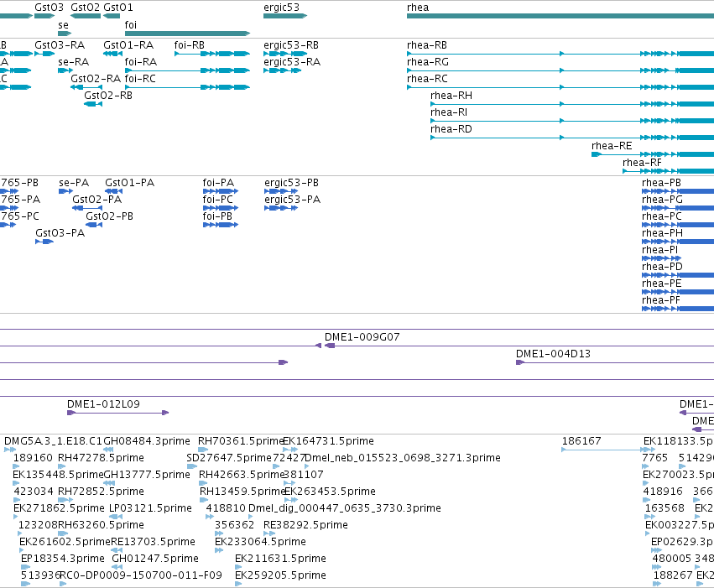This screenshot has width=714, height=588.
Task: Select transcript rhea-RI
Action: 449,112
